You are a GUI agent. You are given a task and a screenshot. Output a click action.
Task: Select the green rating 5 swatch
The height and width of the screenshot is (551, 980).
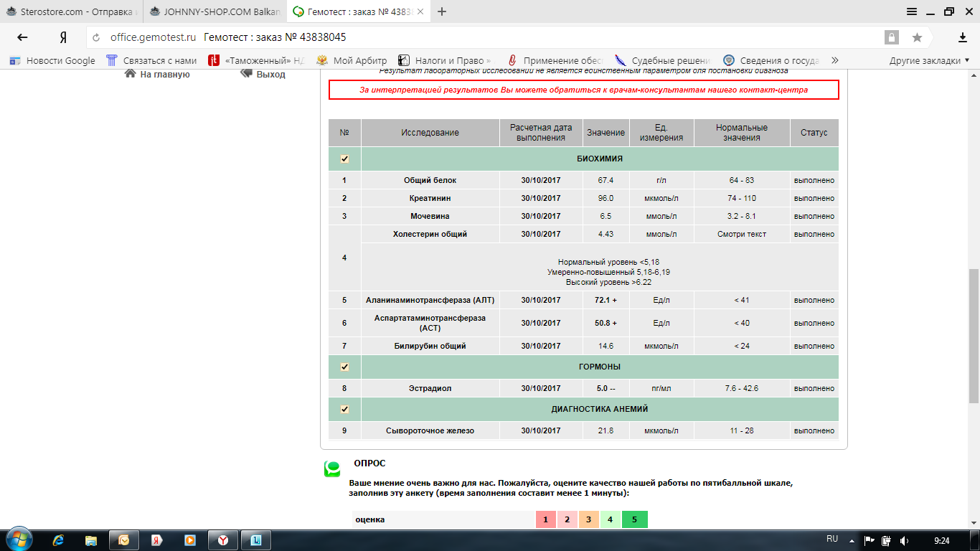click(x=634, y=519)
